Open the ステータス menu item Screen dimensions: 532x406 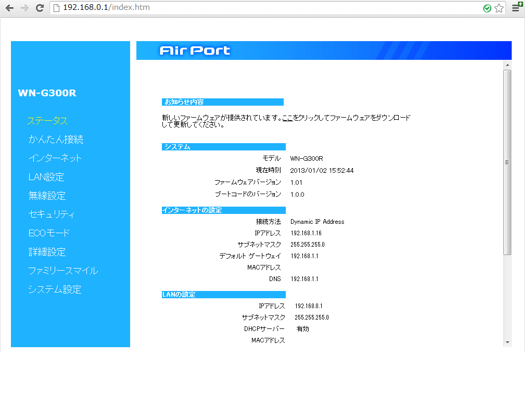(47, 121)
